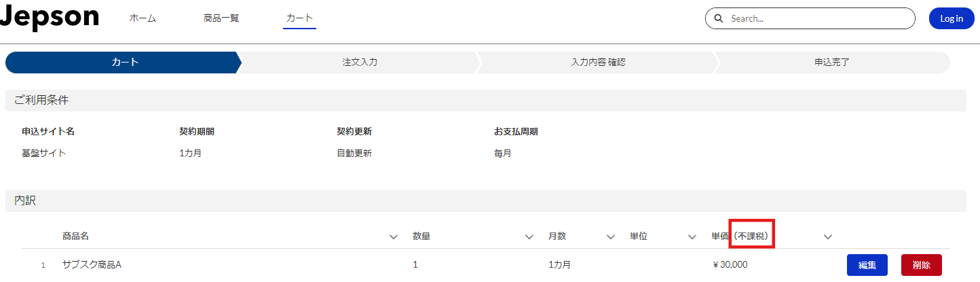Click quantity value 1 in row
Image resolution: width=980 pixels, height=282 pixels.
click(x=415, y=264)
